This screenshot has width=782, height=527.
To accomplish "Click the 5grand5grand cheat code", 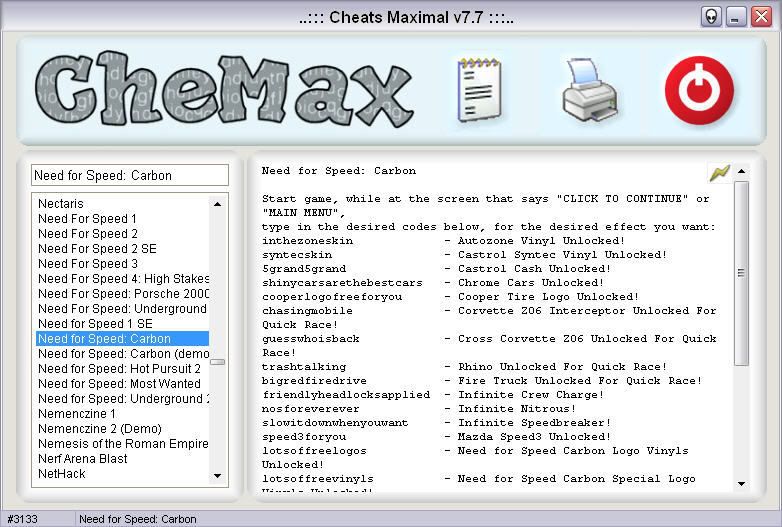I will 304,269.
